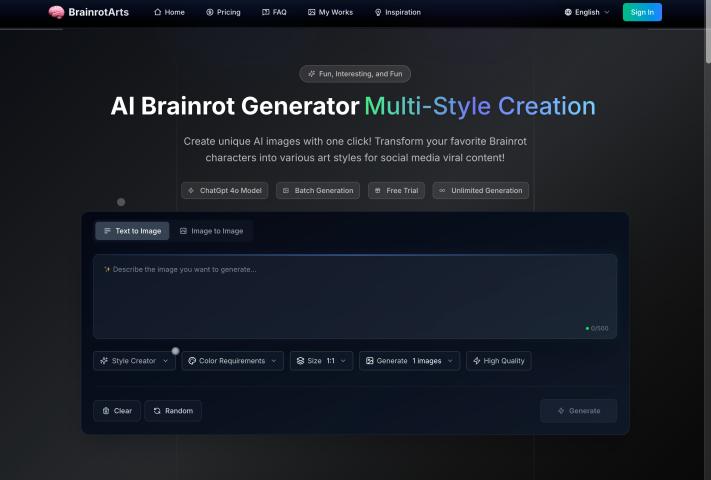Switch to Text to Image mode

click(x=132, y=231)
